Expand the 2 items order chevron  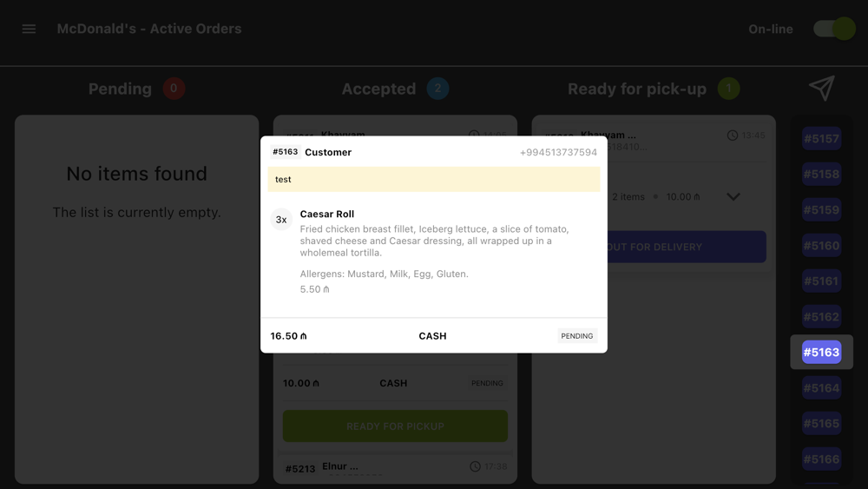733,196
